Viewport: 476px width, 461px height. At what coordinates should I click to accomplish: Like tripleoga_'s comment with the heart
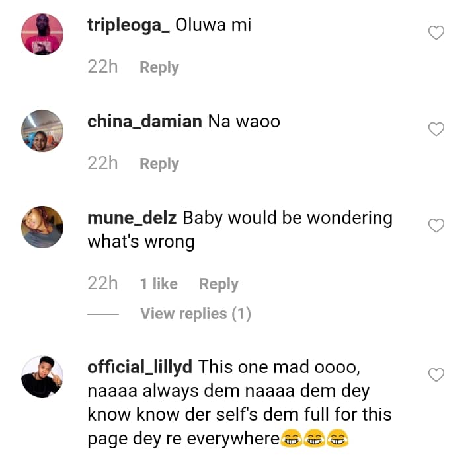pyautogui.click(x=436, y=33)
